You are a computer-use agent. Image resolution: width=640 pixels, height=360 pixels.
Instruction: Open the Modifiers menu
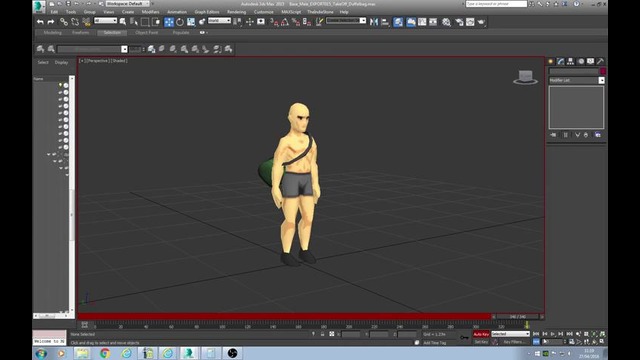pyautogui.click(x=151, y=12)
